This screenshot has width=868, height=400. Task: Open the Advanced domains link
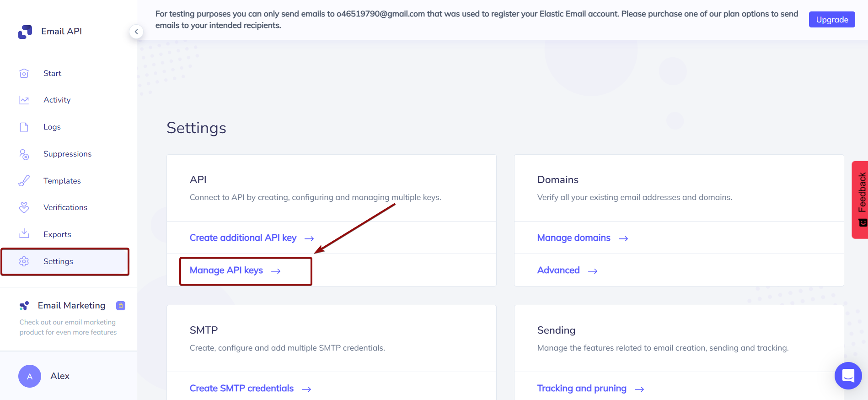558,270
